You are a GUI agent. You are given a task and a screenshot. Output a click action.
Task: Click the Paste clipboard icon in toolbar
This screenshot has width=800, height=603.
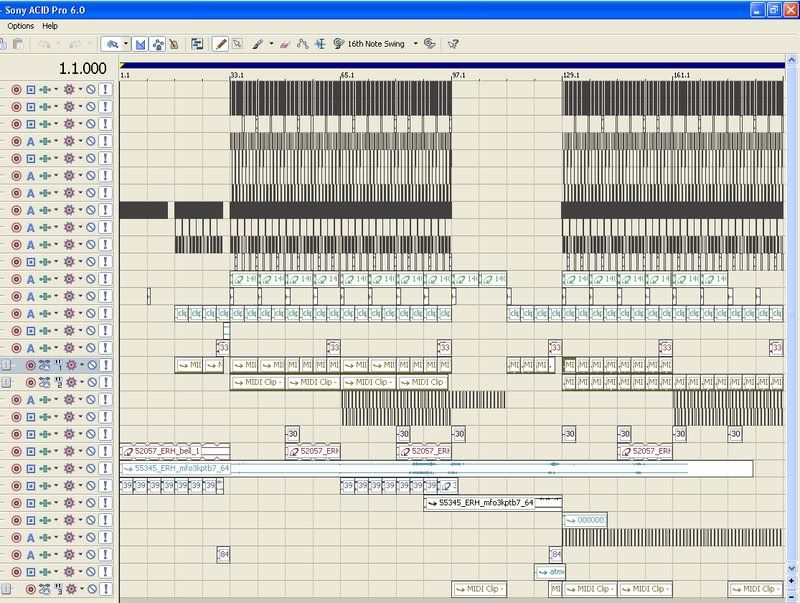tap(18, 44)
